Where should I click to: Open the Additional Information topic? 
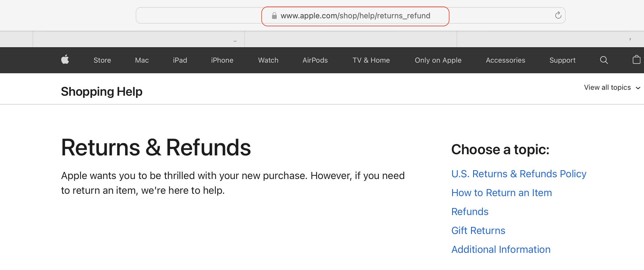(x=501, y=249)
